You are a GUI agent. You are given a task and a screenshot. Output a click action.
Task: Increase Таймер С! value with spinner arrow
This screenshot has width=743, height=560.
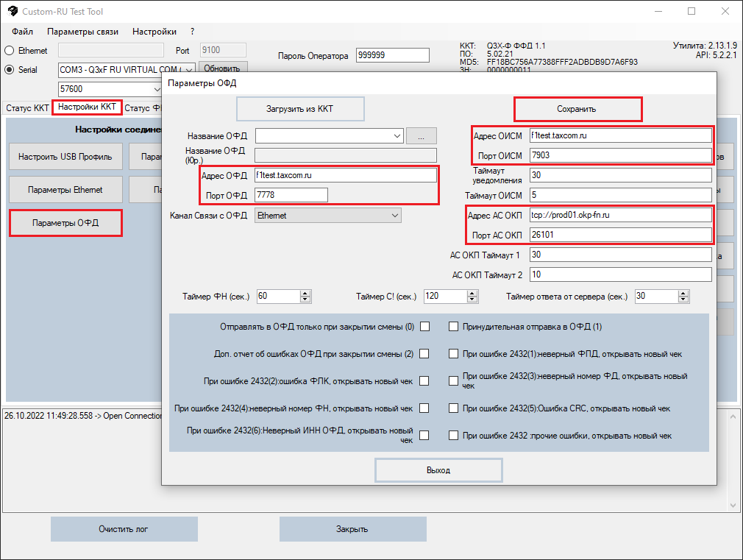click(x=472, y=293)
